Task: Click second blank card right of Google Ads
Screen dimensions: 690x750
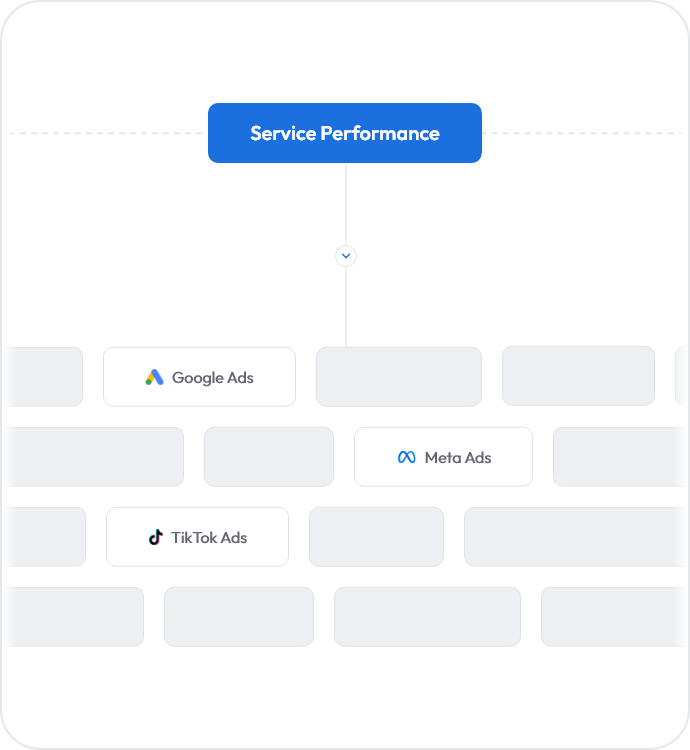Action: pos(578,376)
